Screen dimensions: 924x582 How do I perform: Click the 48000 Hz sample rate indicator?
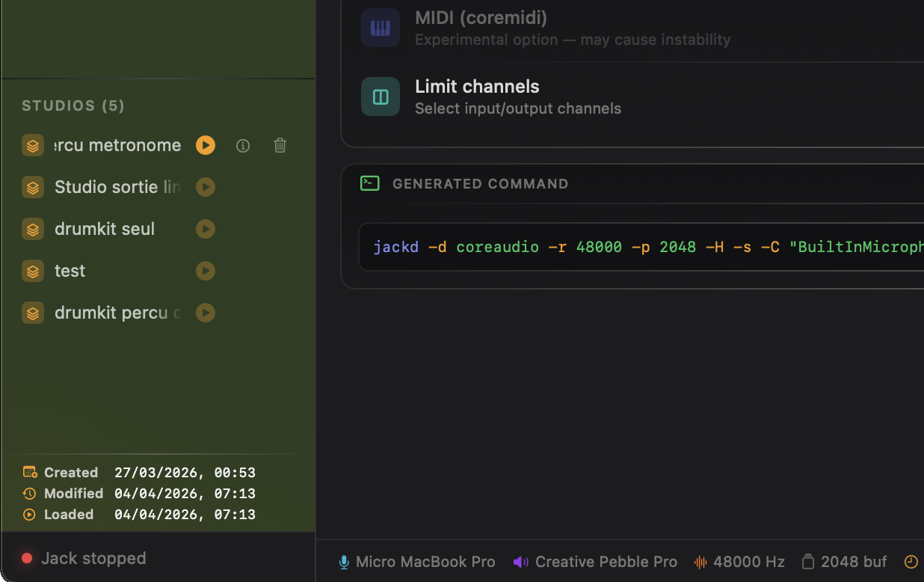pos(740,562)
